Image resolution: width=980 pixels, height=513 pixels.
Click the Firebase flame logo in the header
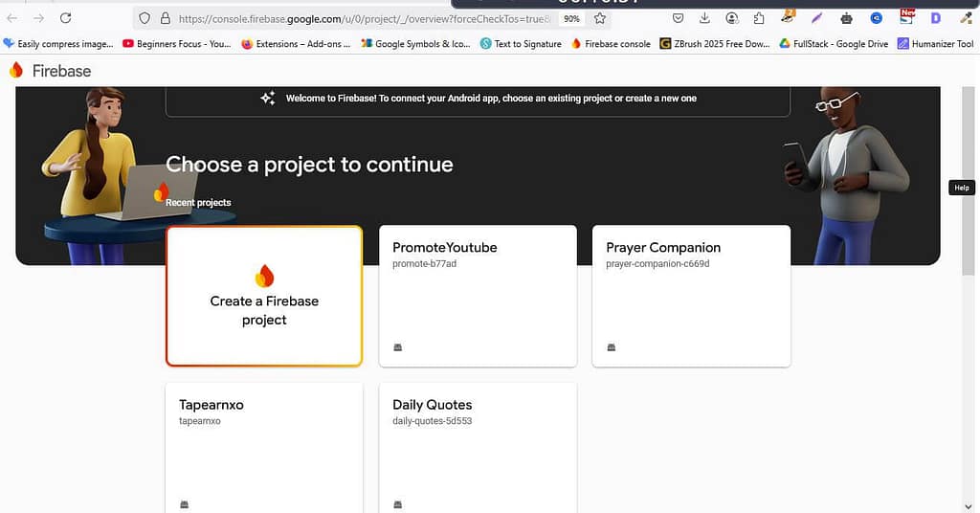[17, 71]
